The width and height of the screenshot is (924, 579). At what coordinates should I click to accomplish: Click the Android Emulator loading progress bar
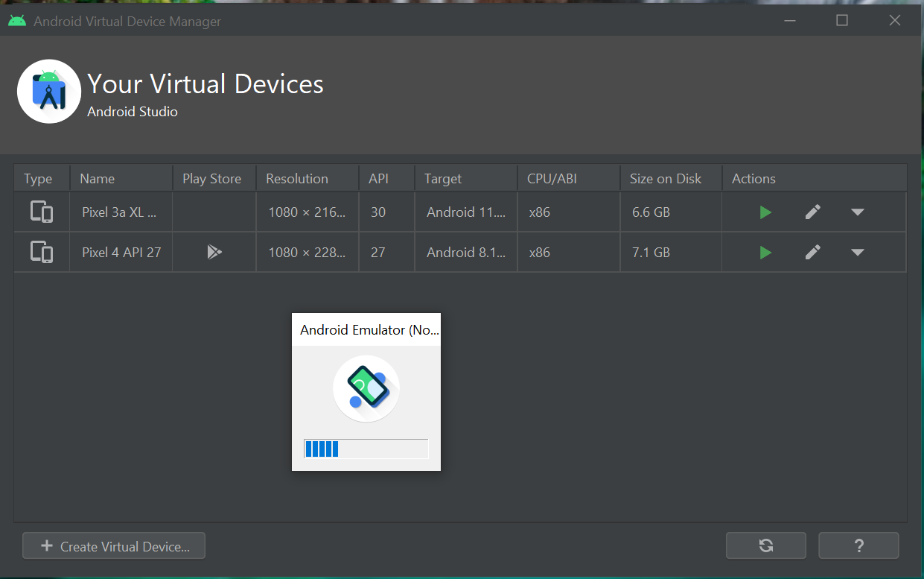366,449
